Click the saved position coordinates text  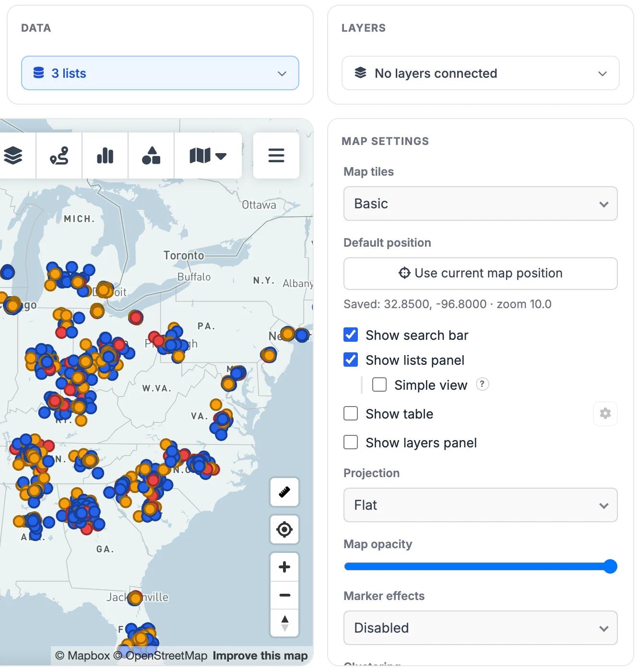point(448,304)
